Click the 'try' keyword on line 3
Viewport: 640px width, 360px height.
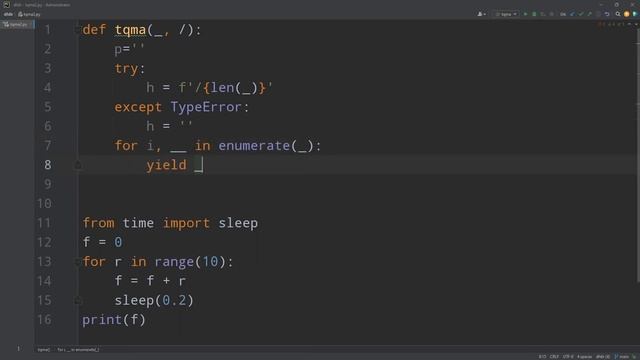[126, 69]
